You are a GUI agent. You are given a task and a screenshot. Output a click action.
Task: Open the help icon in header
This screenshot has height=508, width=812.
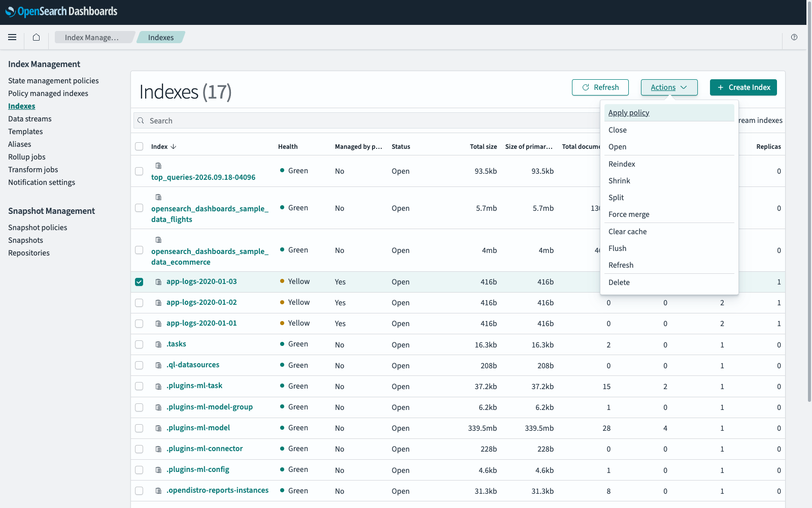794,37
